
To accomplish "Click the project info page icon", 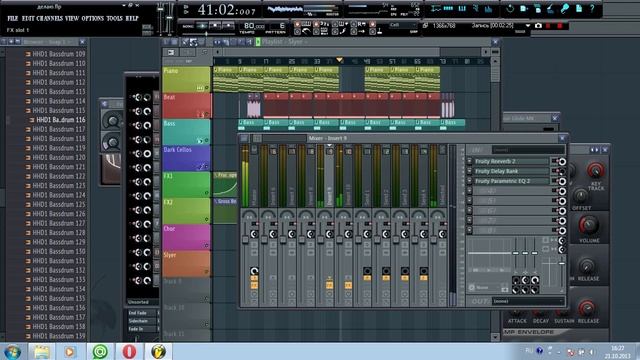I will point(579,9).
